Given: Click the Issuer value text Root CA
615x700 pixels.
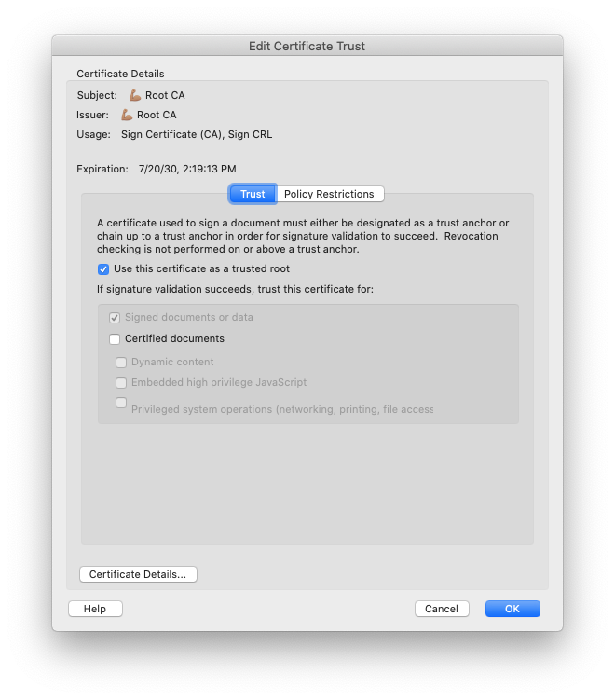Looking at the screenshot, I should point(157,115).
